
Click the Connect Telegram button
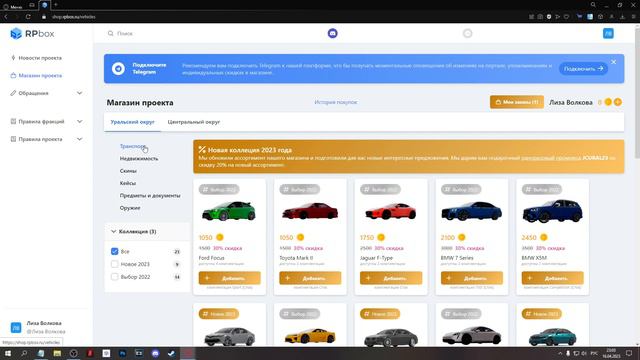coord(583,69)
